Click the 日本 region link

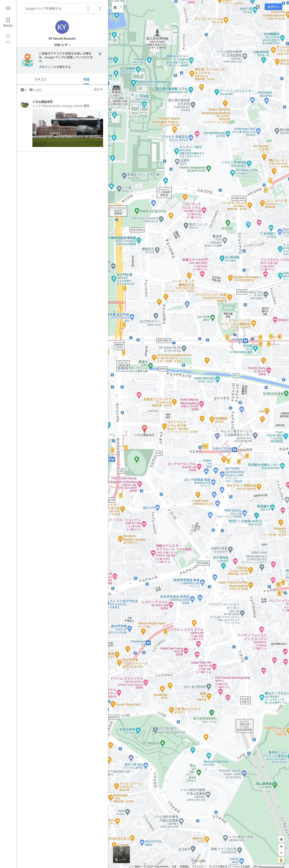click(x=174, y=866)
